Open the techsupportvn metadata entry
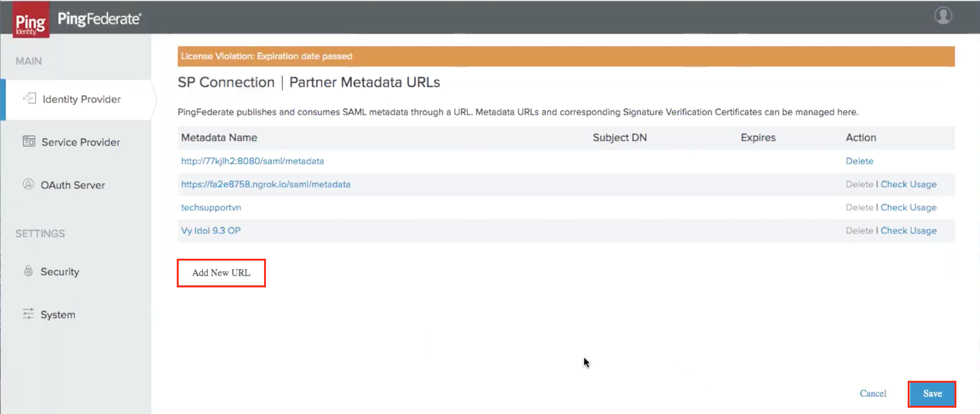Image resolution: width=980 pixels, height=414 pixels. pyautogui.click(x=211, y=208)
